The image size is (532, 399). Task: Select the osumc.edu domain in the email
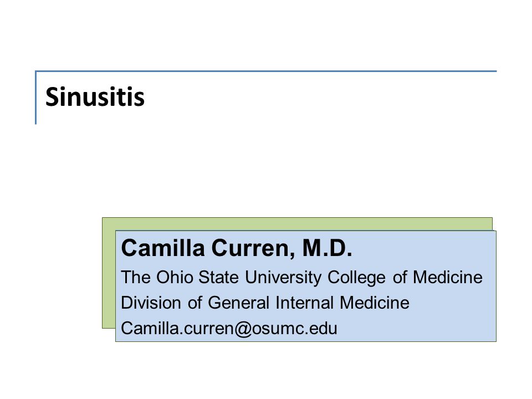point(294,329)
